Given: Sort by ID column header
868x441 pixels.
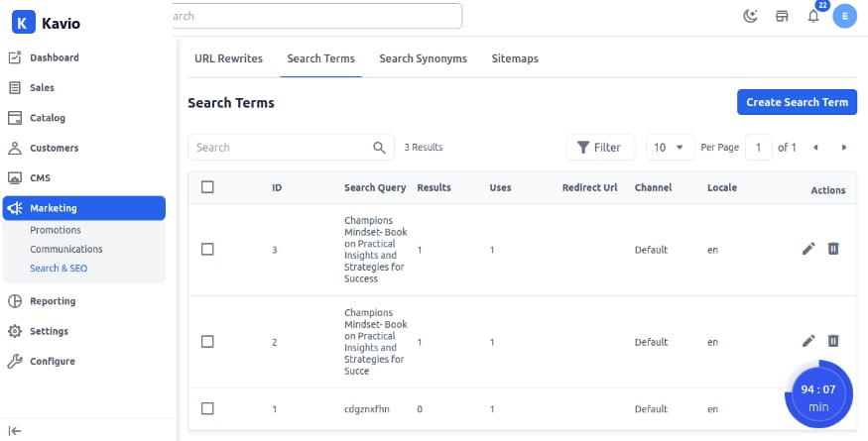Looking at the screenshot, I should click(277, 187).
